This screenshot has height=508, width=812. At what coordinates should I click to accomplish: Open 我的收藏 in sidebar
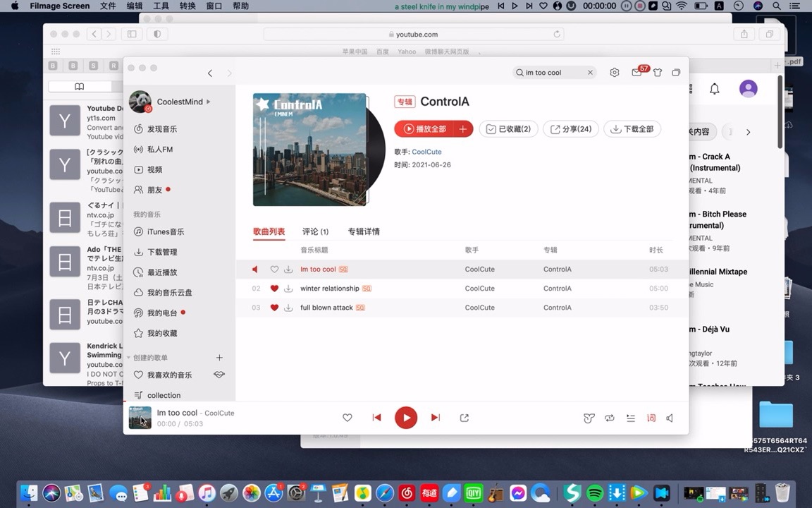pyautogui.click(x=162, y=333)
